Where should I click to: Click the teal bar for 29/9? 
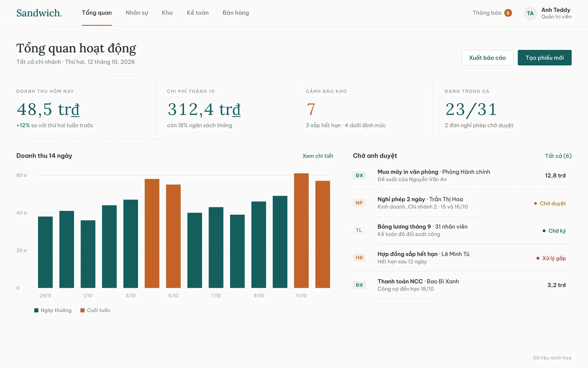click(x=45, y=252)
